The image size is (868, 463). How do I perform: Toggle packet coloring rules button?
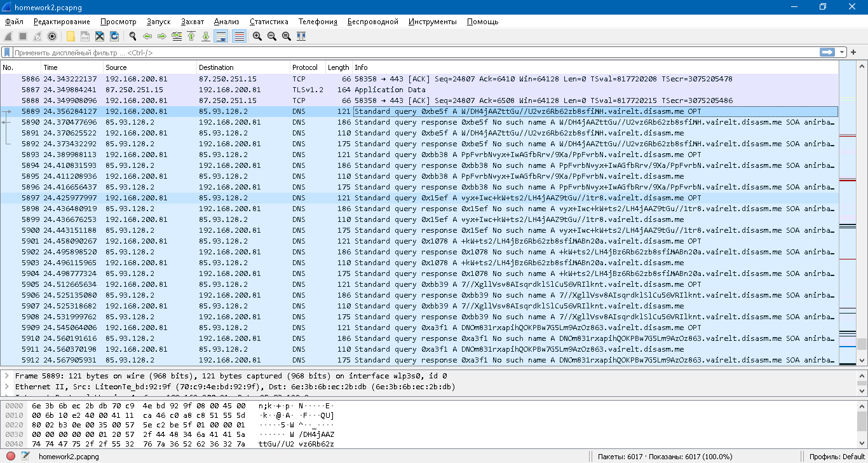click(239, 36)
